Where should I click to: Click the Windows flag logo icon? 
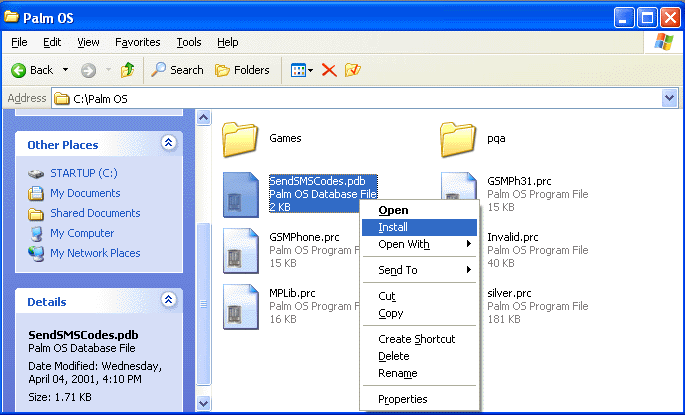(664, 42)
